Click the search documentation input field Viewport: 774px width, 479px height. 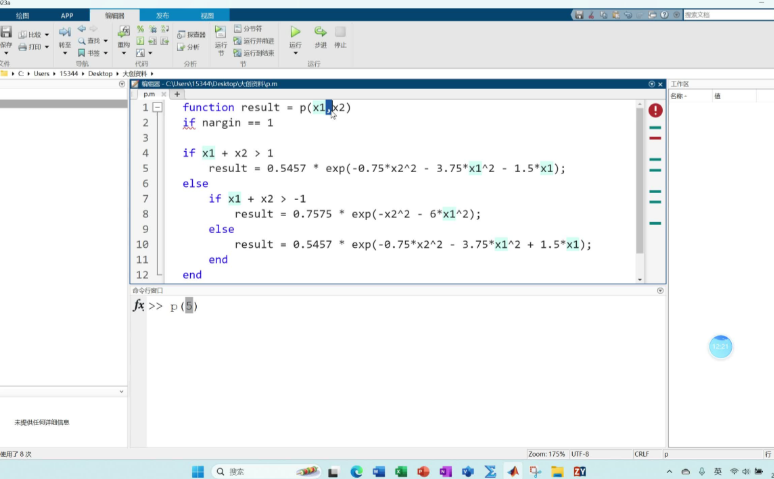coord(722,15)
